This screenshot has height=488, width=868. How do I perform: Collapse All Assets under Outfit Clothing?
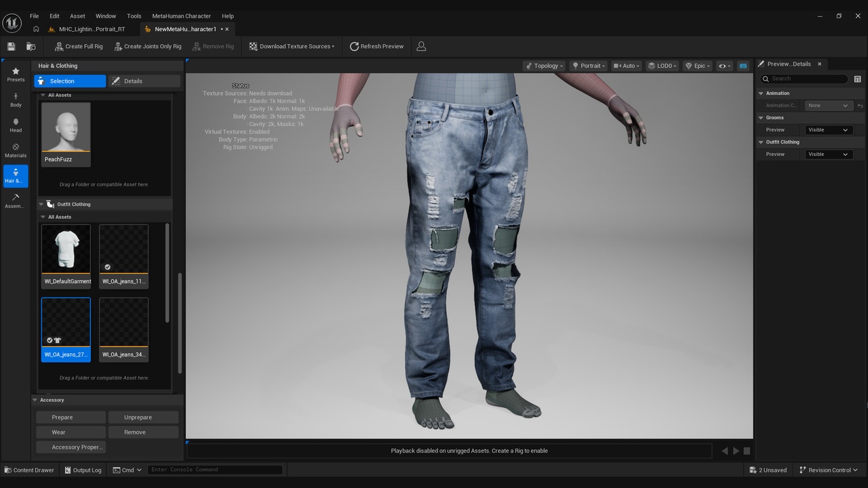[43, 217]
